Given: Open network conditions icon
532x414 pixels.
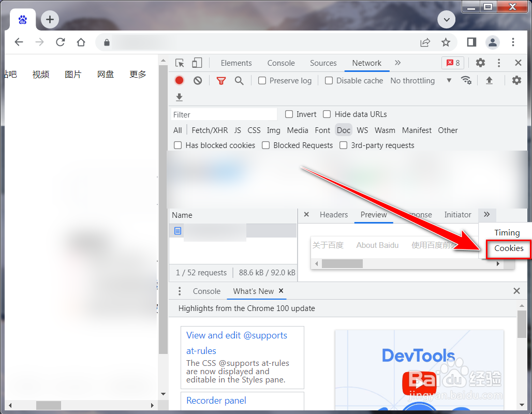Looking at the screenshot, I should point(466,80).
